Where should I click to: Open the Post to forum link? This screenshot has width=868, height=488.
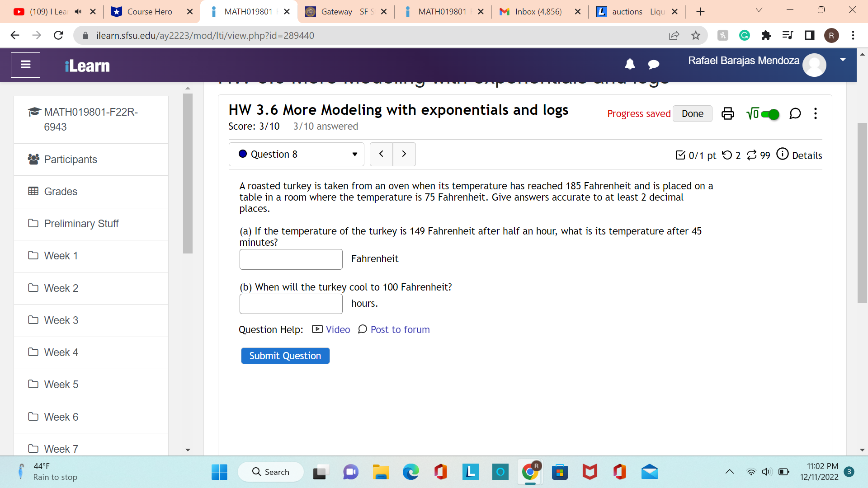(x=400, y=330)
